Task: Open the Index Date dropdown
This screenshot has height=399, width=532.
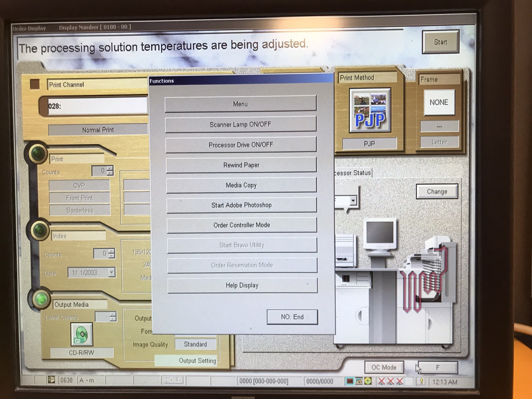Action: point(112,273)
